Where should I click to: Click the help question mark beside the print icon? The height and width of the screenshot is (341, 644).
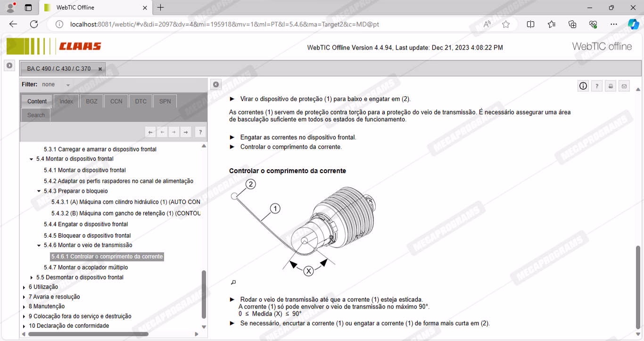point(597,86)
